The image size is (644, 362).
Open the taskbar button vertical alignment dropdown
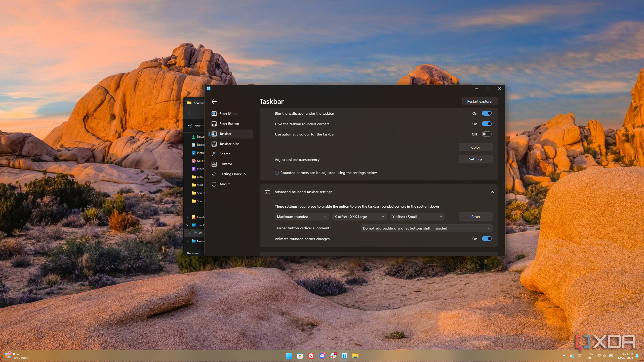pyautogui.click(x=426, y=228)
